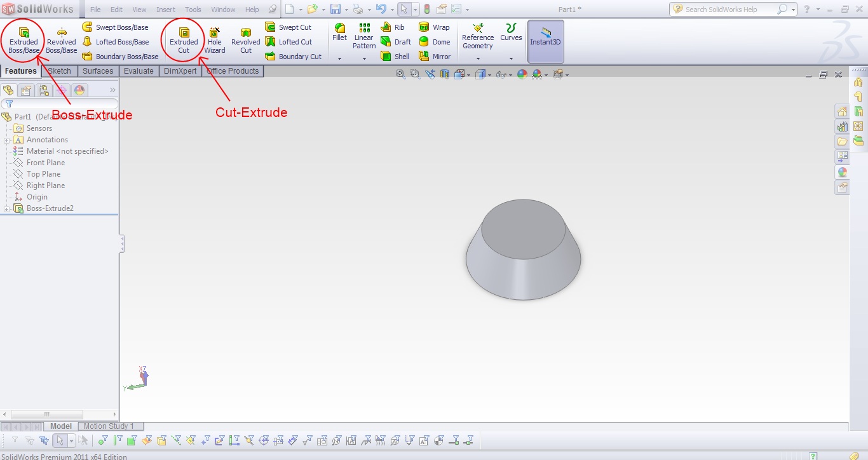
Task: Expand Boss-Extrude2 in the feature tree
Action: (5, 208)
